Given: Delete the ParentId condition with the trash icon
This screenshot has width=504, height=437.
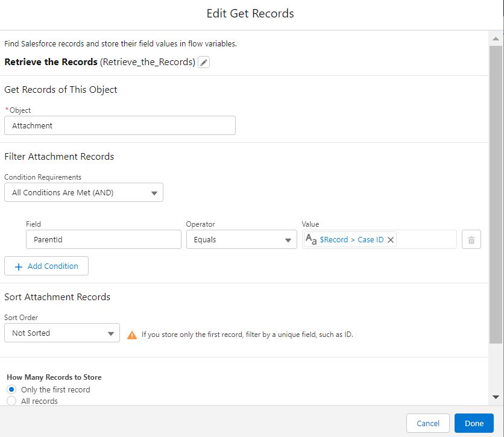Looking at the screenshot, I should (471, 240).
